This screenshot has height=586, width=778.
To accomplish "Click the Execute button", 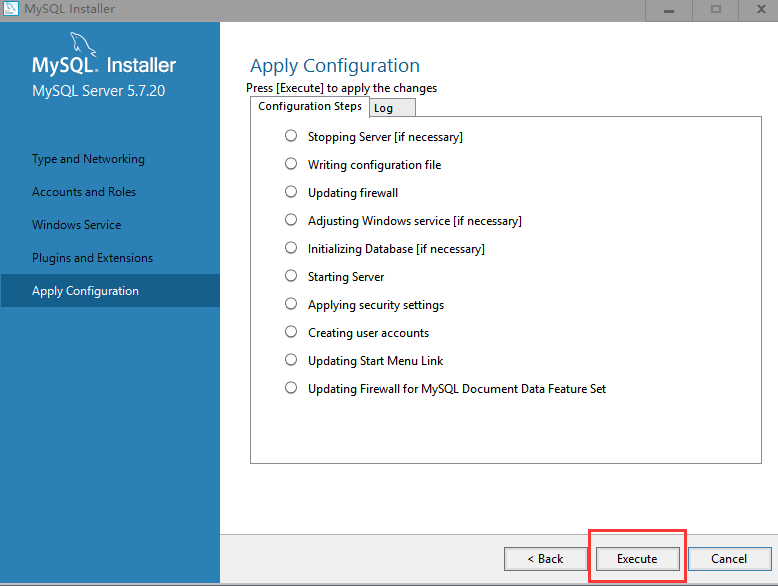I will (x=637, y=559).
